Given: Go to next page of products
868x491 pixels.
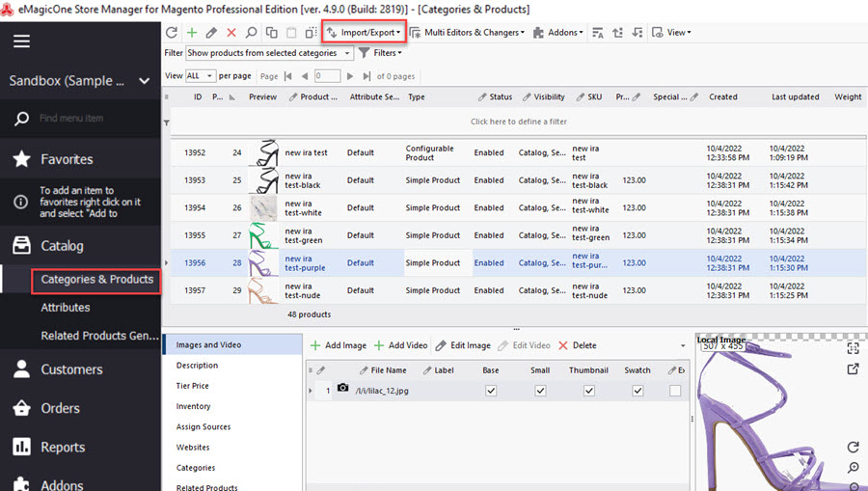Looking at the screenshot, I should coord(350,76).
